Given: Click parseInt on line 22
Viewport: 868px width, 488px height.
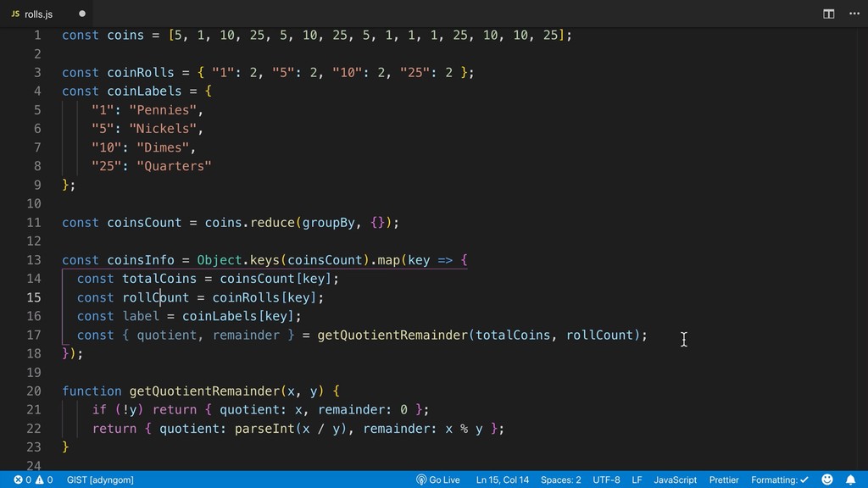Looking at the screenshot, I should 264,429.
